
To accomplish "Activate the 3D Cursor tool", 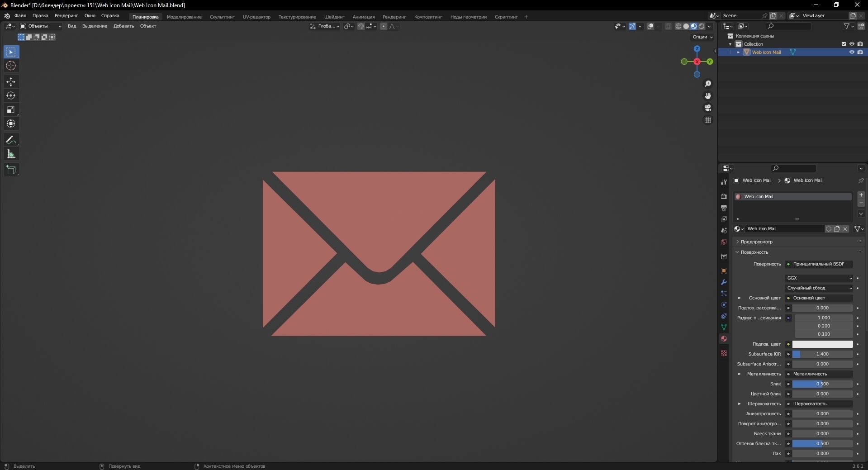I will pyautogui.click(x=11, y=66).
